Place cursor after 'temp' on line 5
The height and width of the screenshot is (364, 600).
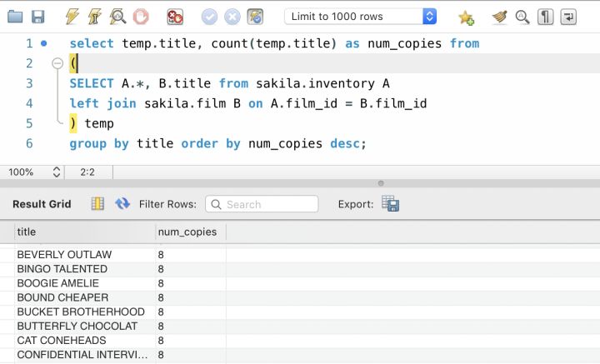pyautogui.click(x=114, y=124)
